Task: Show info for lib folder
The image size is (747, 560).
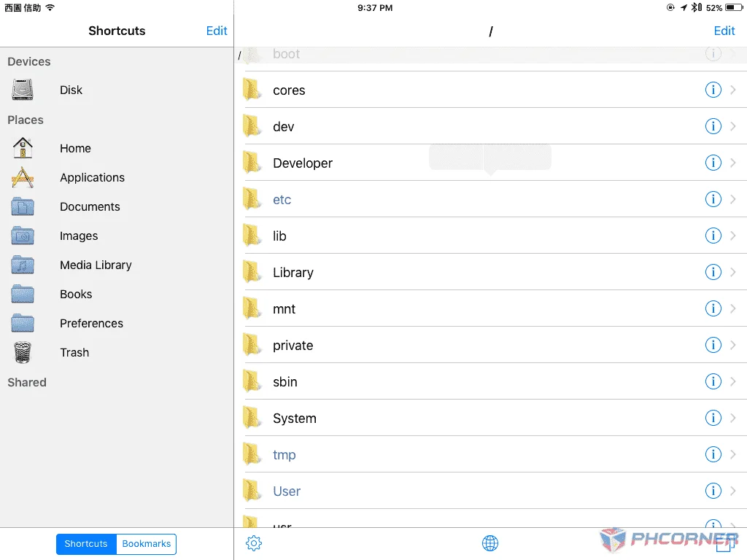Action: coord(713,236)
